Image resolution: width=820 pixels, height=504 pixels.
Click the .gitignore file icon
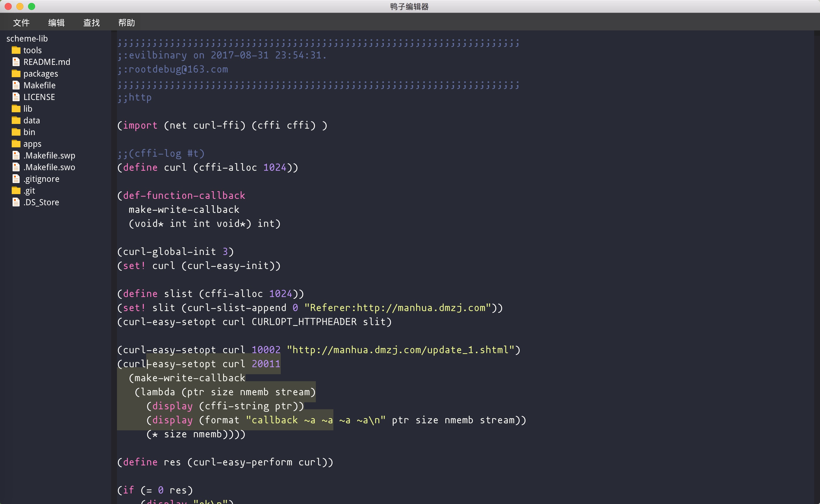click(16, 179)
